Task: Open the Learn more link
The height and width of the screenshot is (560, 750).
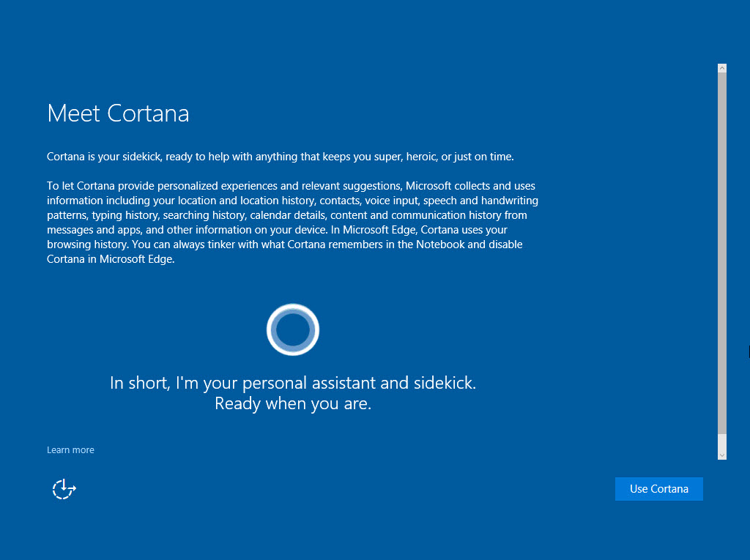Action: pos(70,450)
